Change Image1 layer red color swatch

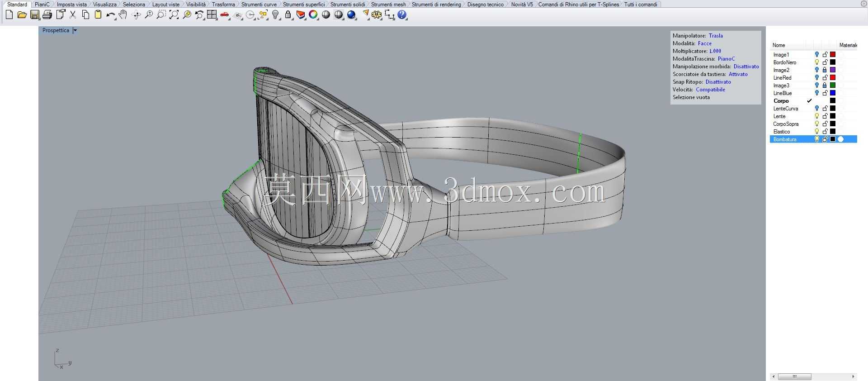tap(833, 55)
